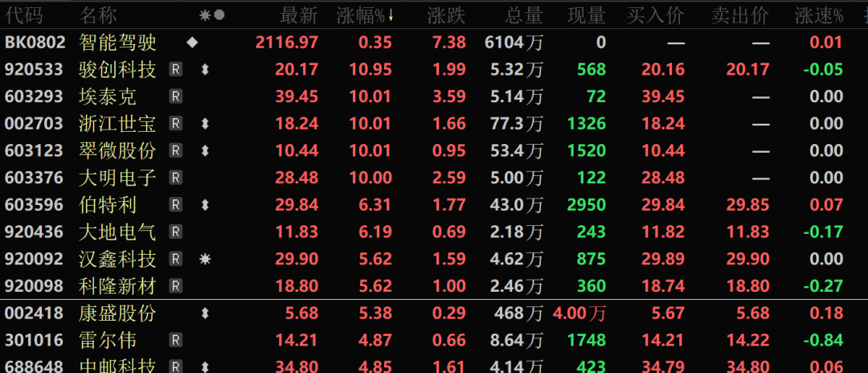Open stock 翠微股份
The image size is (868, 373).
(117, 150)
